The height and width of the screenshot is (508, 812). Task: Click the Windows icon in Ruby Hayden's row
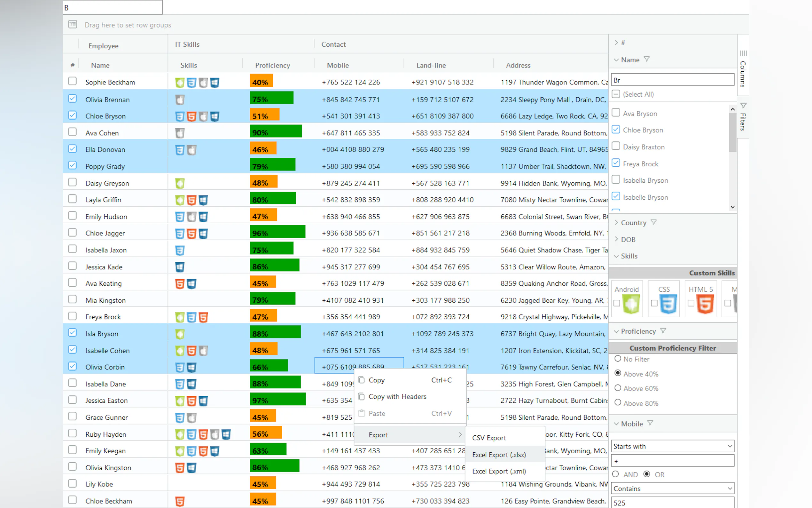pos(226,434)
